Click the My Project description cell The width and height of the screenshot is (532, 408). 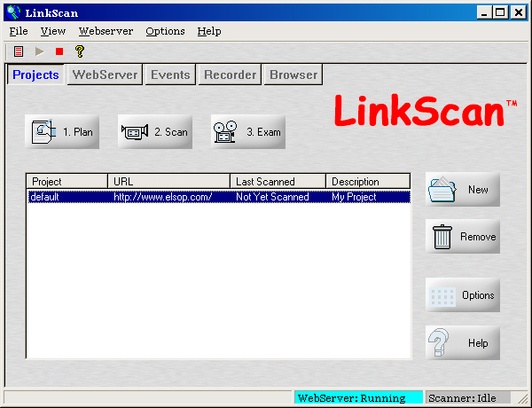pyautogui.click(x=354, y=197)
